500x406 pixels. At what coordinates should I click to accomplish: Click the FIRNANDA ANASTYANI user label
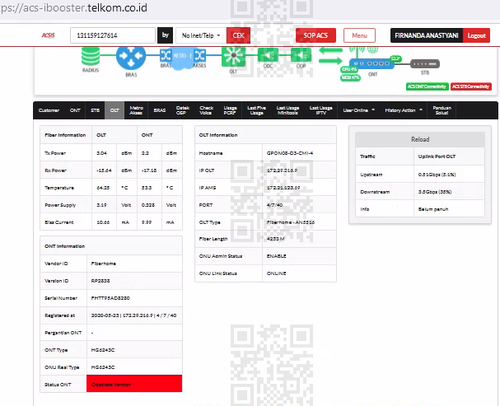pyautogui.click(x=427, y=35)
